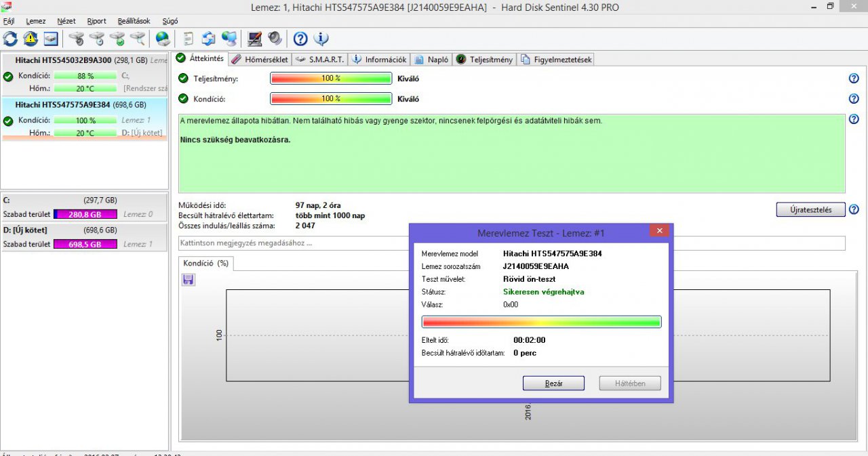This screenshot has height=456, width=868.
Task: Click the speaker sound toolbar icon
Action: point(275,38)
